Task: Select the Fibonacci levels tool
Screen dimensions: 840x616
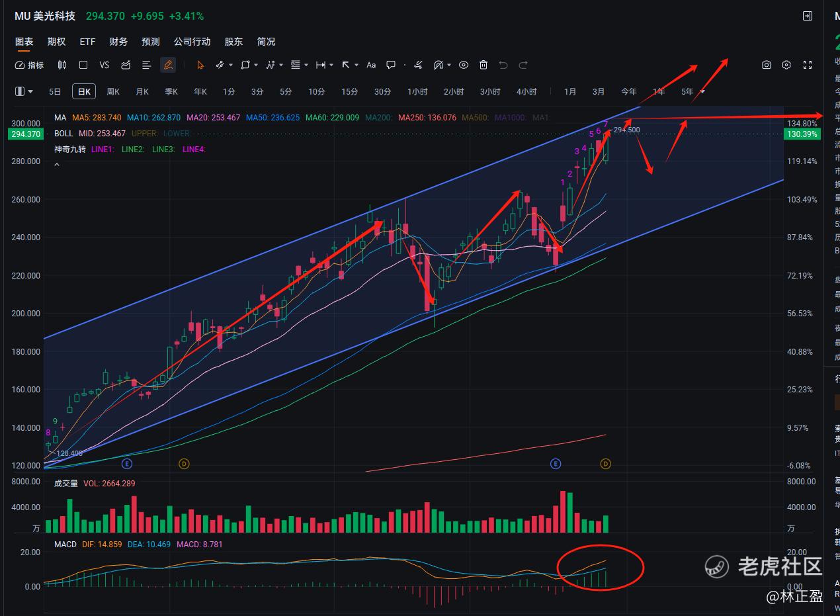Action: (296, 65)
